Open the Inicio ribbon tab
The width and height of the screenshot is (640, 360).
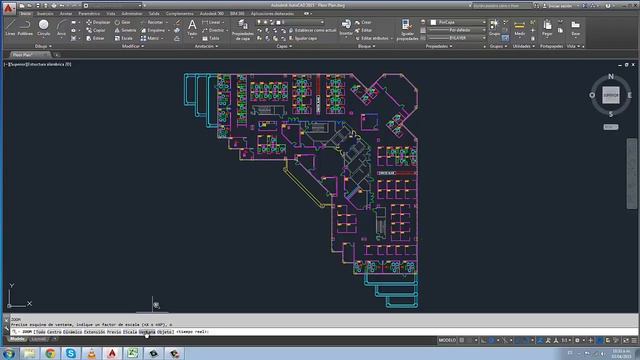[25, 13]
